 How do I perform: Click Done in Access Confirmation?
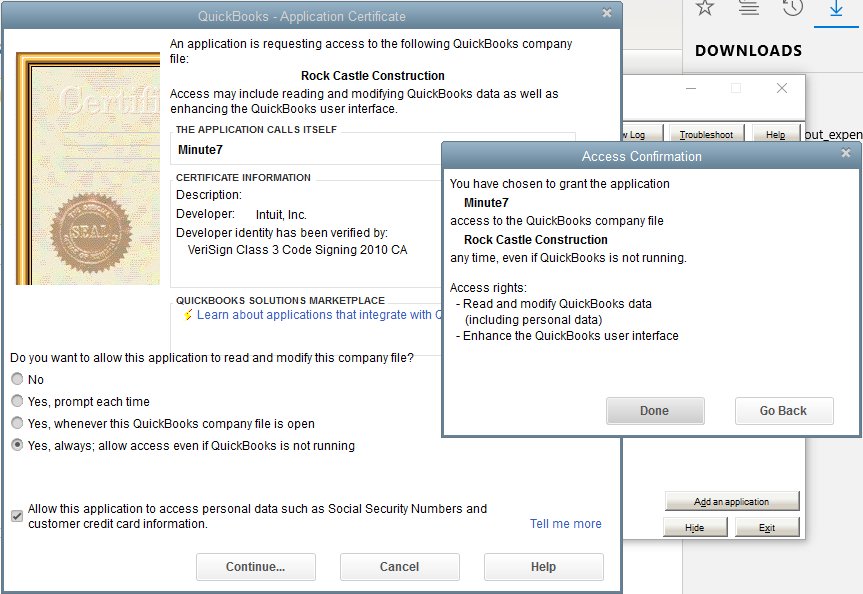point(654,410)
